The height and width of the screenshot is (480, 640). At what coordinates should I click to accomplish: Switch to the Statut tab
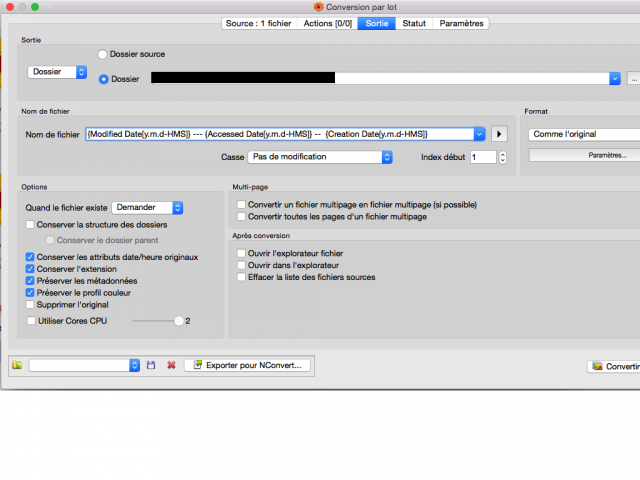tap(414, 23)
